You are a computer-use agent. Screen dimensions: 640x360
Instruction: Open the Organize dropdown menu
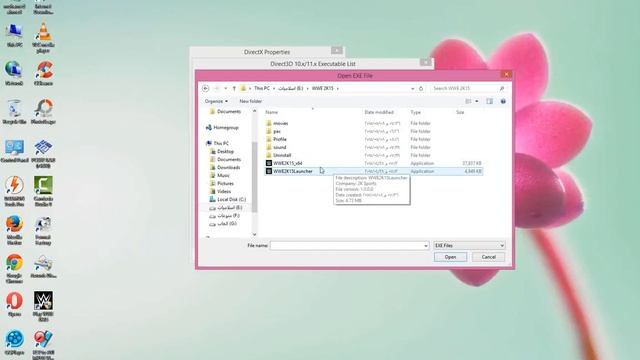(216, 101)
